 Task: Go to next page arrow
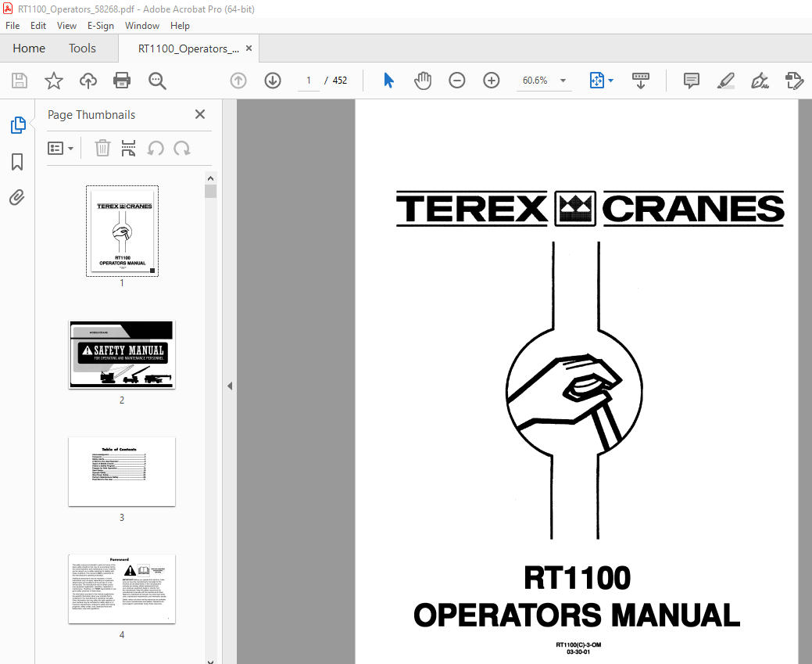coord(273,81)
